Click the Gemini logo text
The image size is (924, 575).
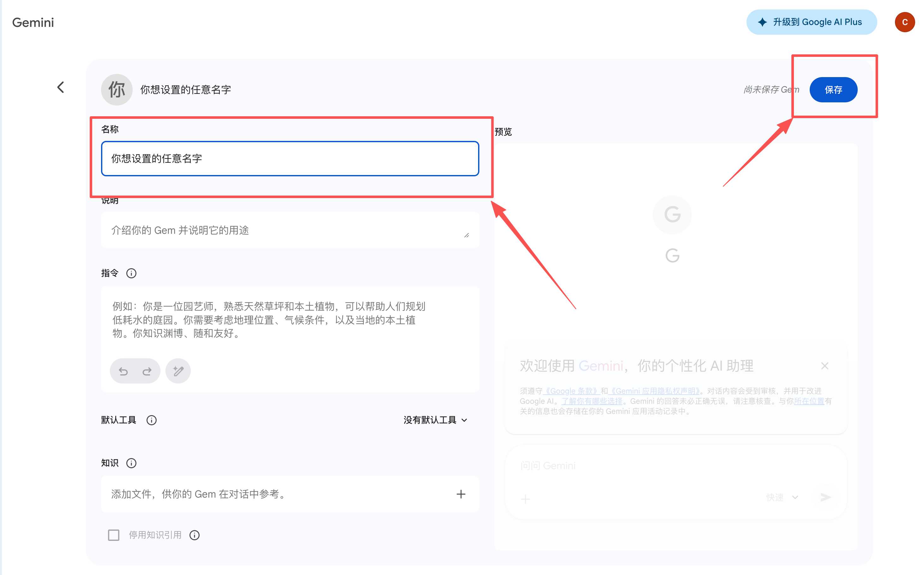[x=33, y=22]
